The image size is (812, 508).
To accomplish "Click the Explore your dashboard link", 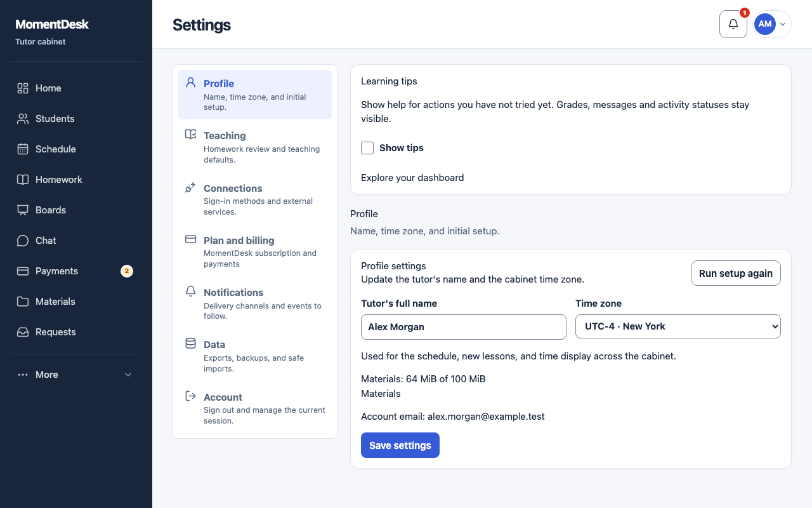I will pos(412,178).
